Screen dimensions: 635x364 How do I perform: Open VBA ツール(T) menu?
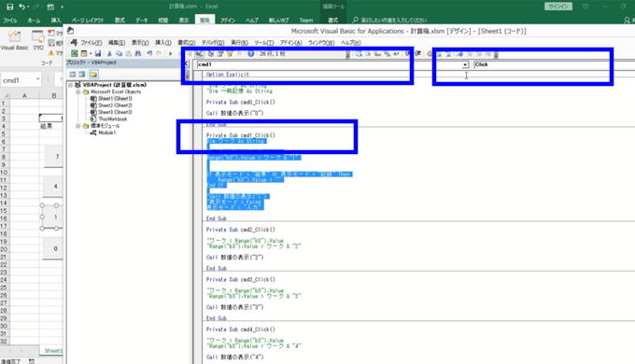264,43
